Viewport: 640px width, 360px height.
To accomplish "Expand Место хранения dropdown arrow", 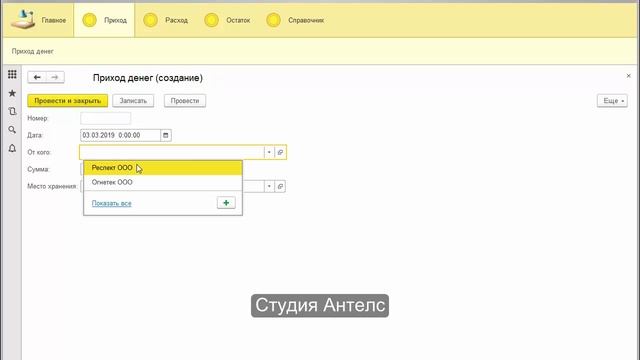I will (x=269, y=187).
